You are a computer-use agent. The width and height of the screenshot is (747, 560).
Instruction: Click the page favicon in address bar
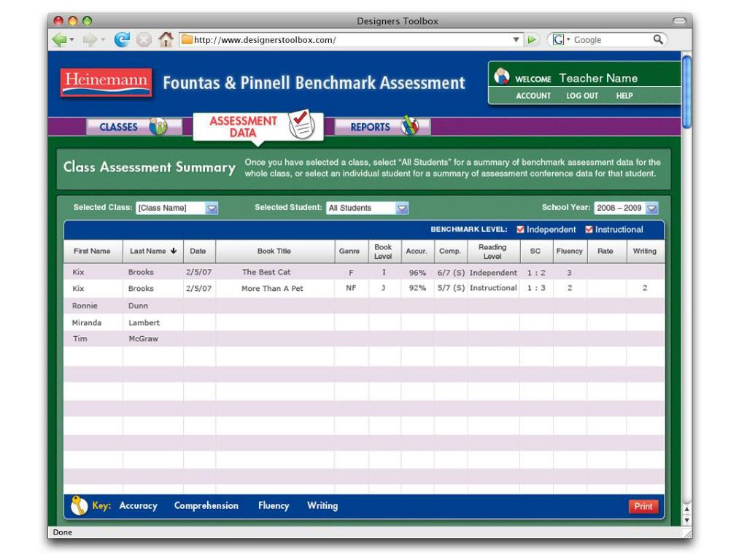[187, 39]
